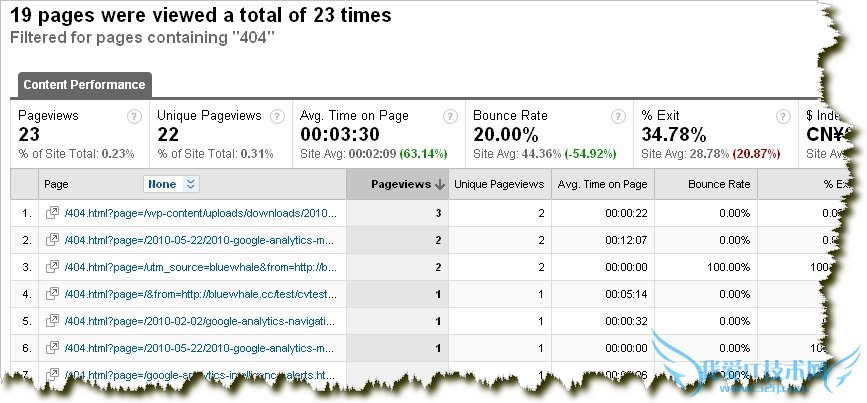
Task: Select the Content Performance tab
Action: [84, 85]
